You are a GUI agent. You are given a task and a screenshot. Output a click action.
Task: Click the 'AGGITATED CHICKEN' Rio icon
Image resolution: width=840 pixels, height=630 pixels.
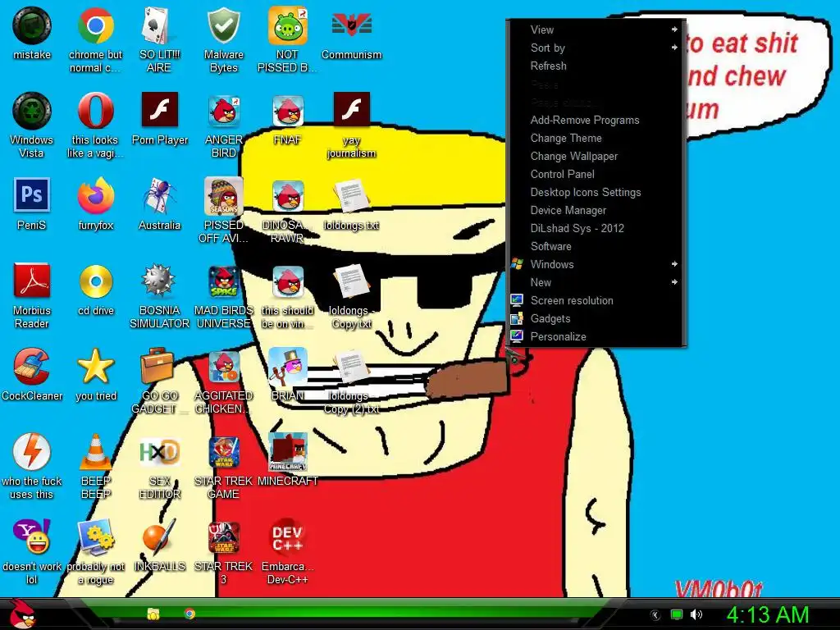pos(223,367)
